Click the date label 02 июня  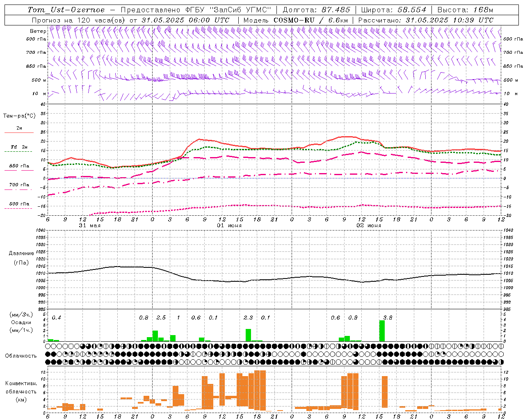(x=369, y=226)
